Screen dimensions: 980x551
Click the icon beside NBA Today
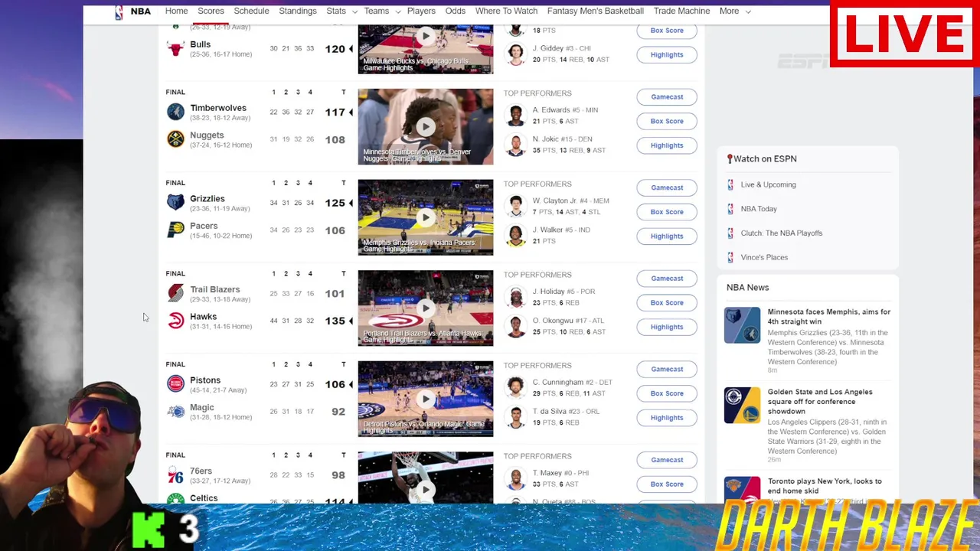coord(730,209)
